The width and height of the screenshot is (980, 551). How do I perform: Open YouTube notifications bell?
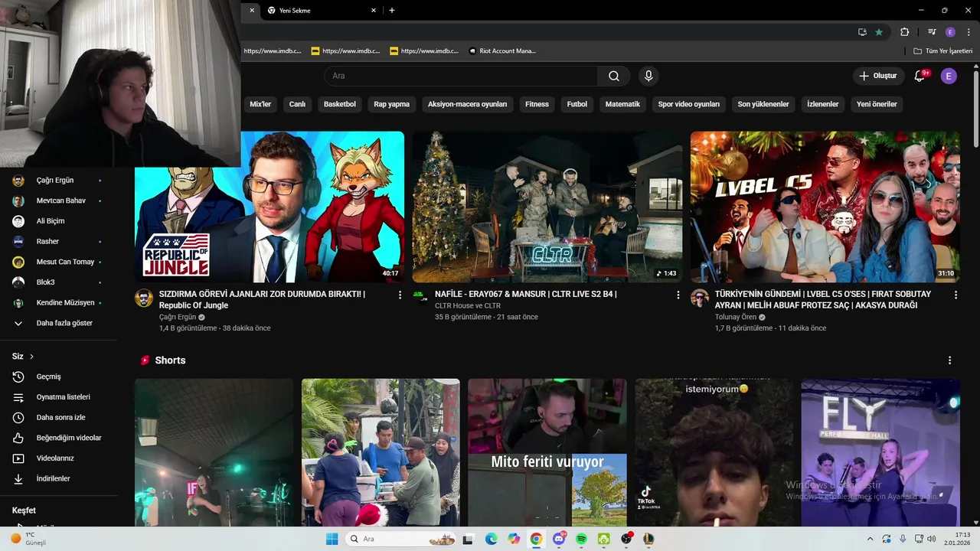click(x=920, y=76)
